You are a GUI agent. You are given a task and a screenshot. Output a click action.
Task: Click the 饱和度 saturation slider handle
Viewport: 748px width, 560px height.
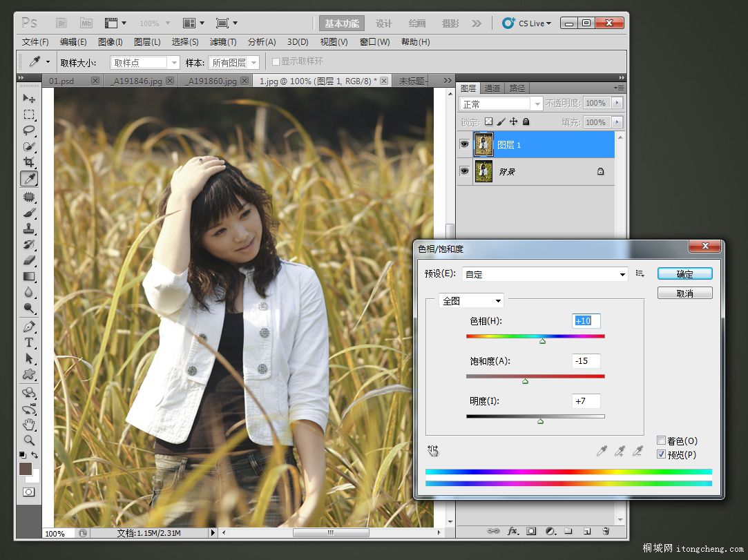tap(525, 381)
